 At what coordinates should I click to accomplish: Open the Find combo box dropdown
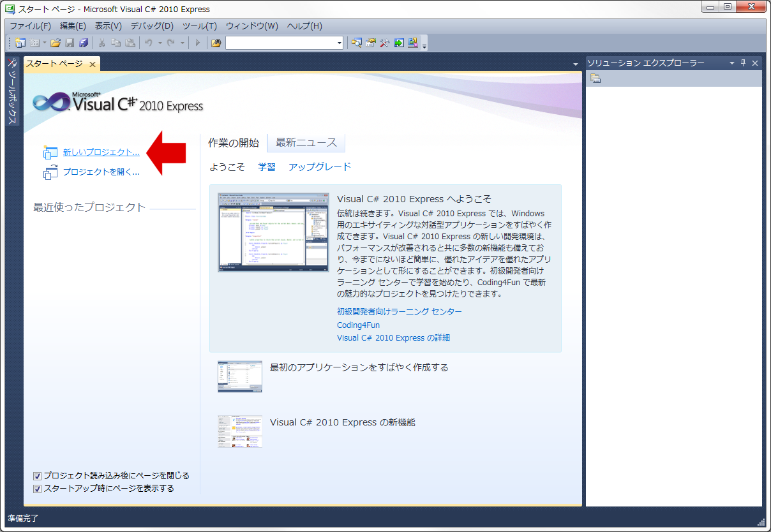(339, 43)
